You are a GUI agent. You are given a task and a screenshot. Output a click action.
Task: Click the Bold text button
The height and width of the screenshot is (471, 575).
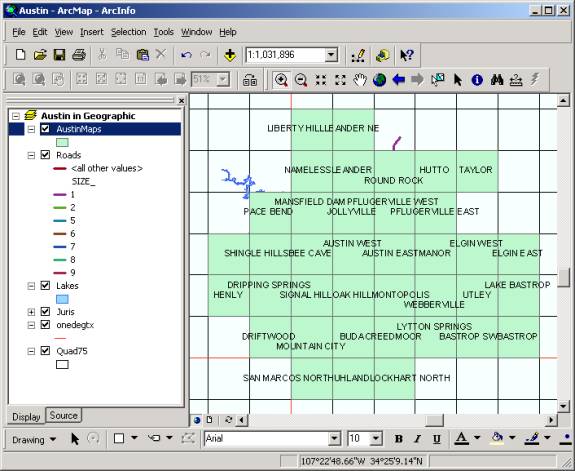[399, 439]
